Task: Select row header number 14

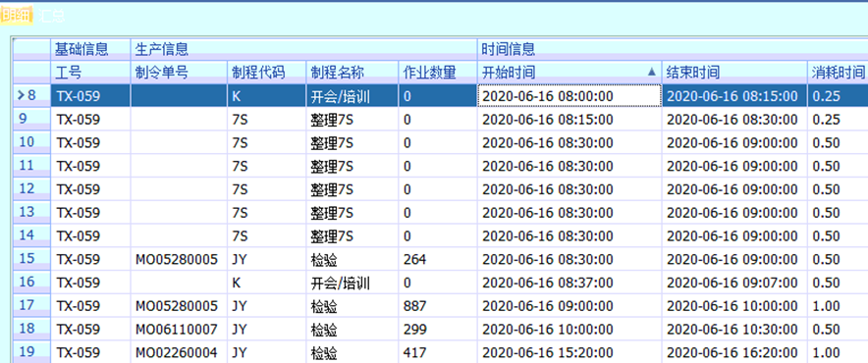Action: click(31, 235)
